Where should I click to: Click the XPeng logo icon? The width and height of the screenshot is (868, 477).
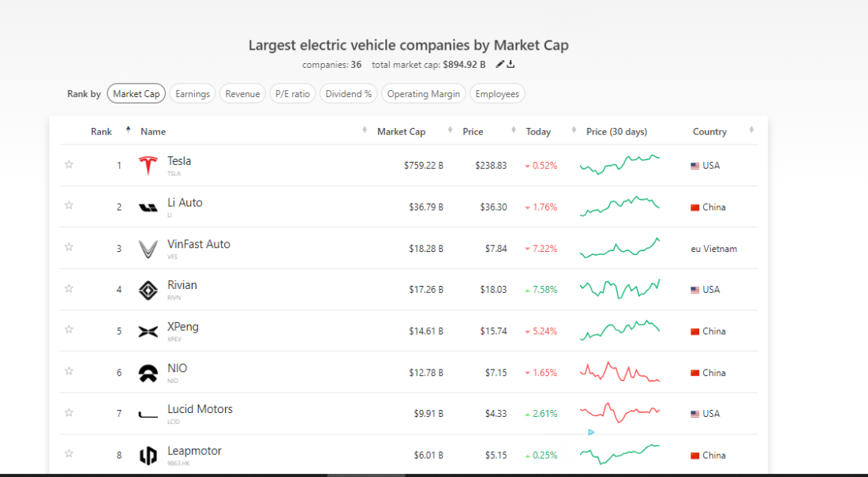pos(148,332)
